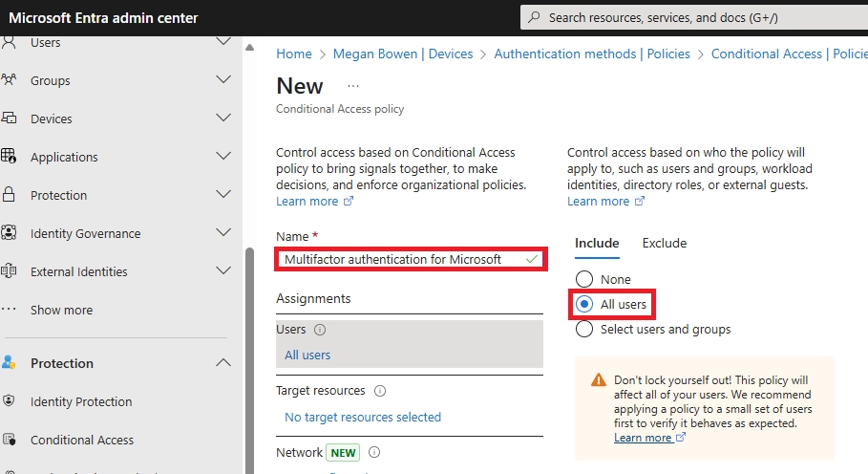Expand the Devices menu chevron

pos(223,118)
